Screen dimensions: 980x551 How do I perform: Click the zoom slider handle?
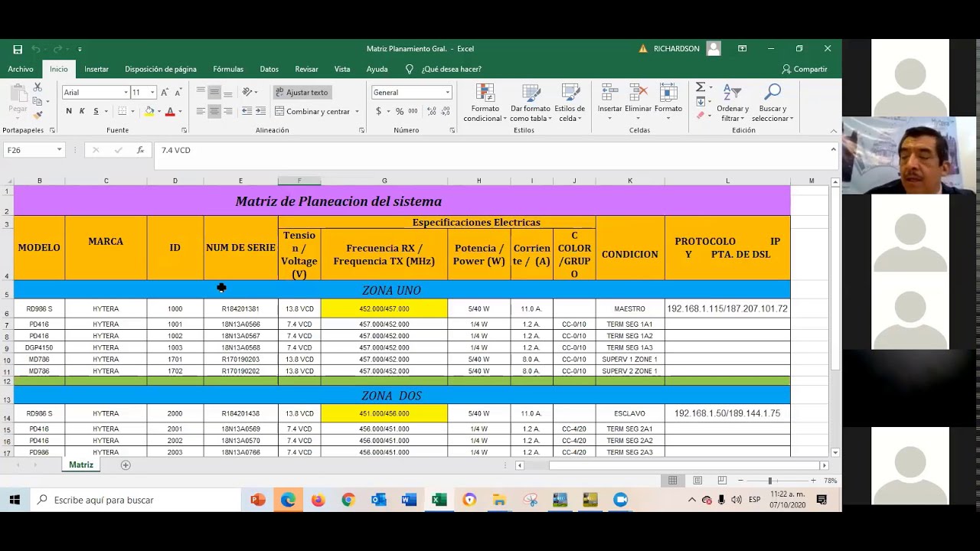(x=769, y=481)
